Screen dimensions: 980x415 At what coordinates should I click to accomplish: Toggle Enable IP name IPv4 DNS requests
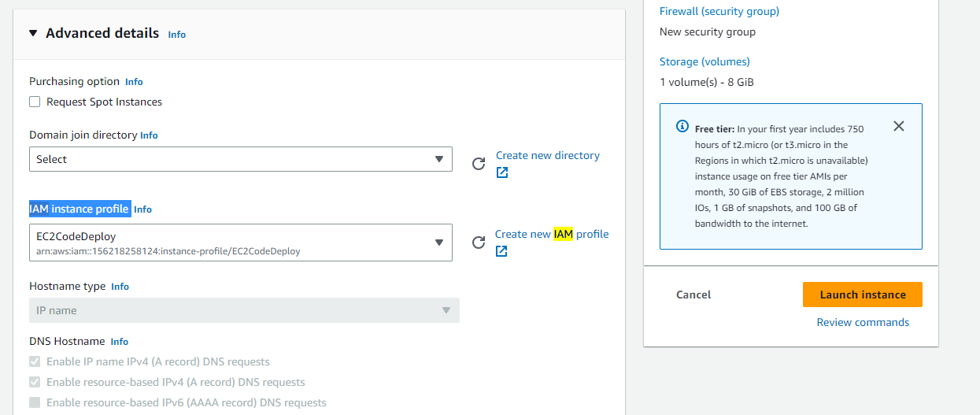(35, 361)
